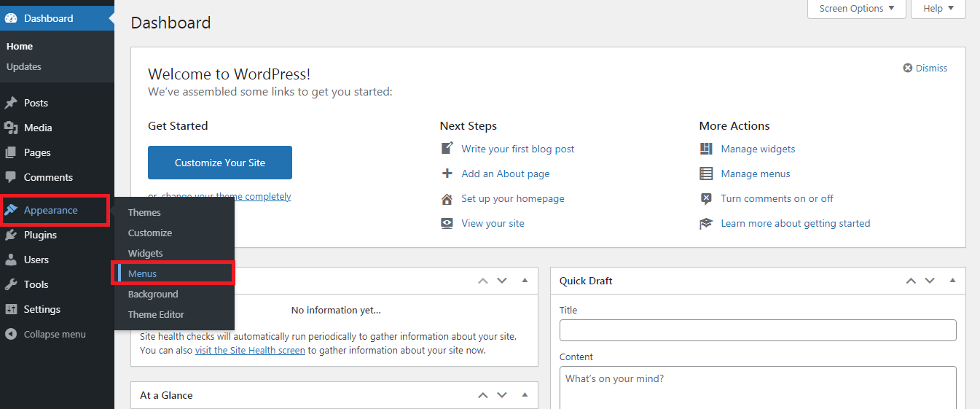980x409 pixels.
Task: Click the edit icon beside Write your first blog post
Action: 447,149
